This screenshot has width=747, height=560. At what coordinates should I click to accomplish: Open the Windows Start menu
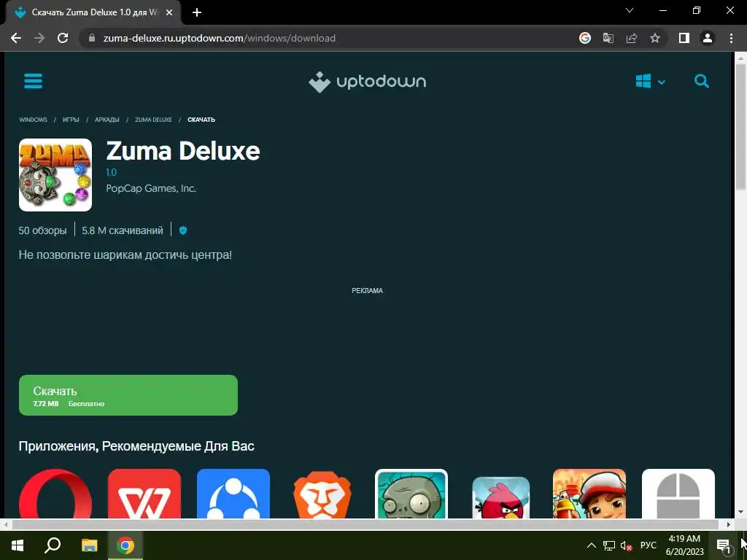(18, 545)
